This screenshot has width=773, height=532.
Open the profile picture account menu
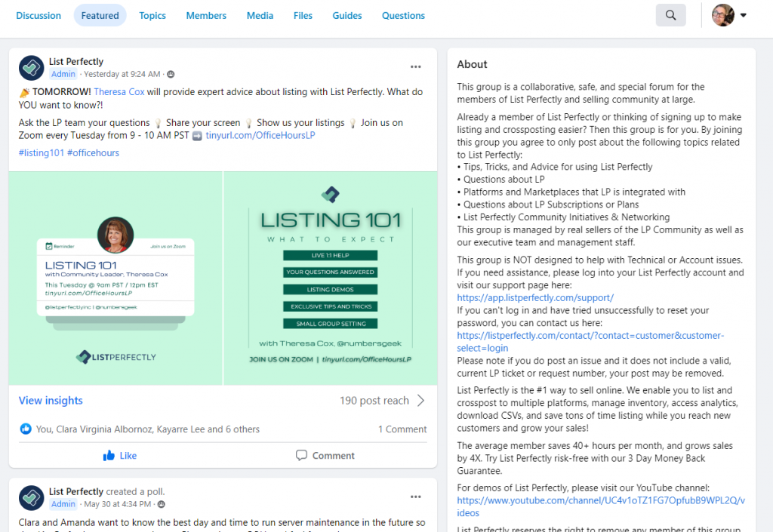click(728, 15)
